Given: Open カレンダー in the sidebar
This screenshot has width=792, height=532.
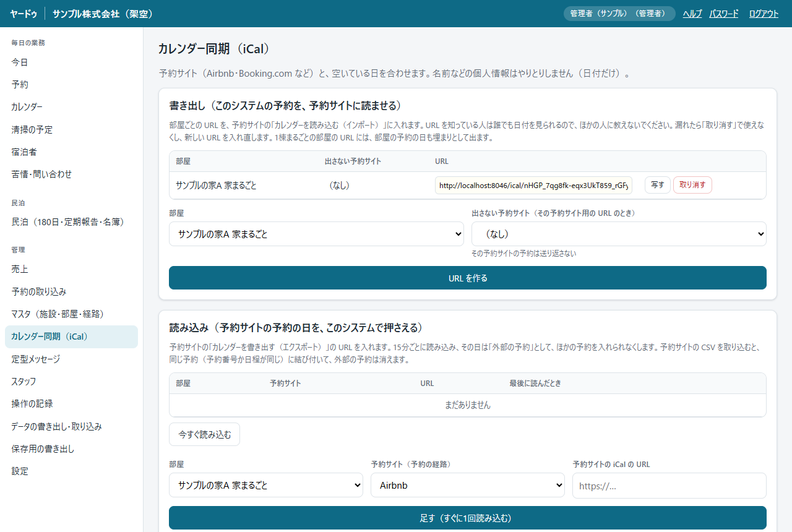Looking at the screenshot, I should pos(71,106).
